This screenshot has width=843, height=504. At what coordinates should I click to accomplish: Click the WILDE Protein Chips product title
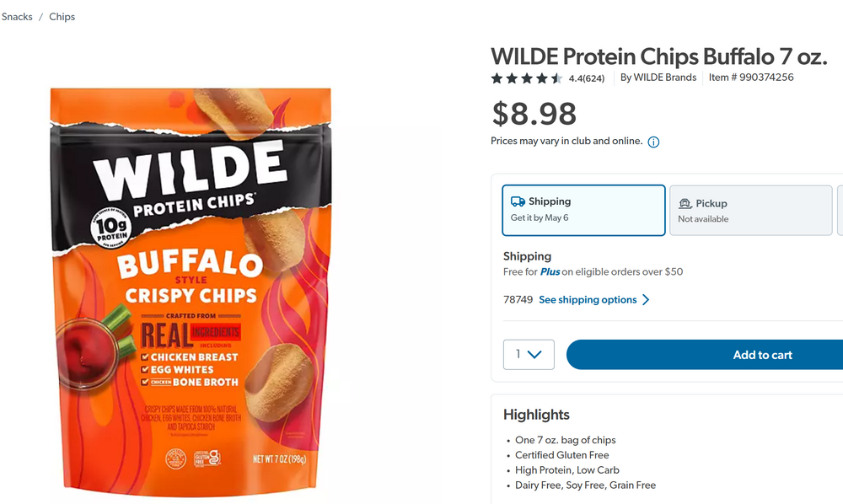[658, 56]
